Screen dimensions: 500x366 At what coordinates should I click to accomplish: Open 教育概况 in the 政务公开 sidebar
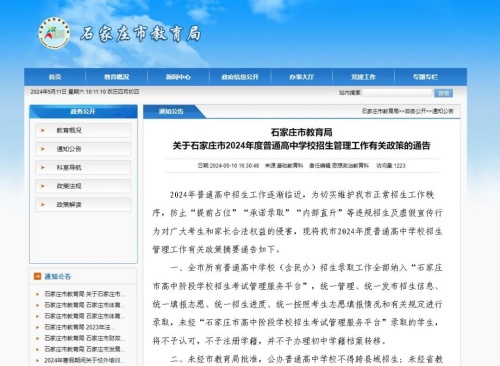(x=83, y=130)
